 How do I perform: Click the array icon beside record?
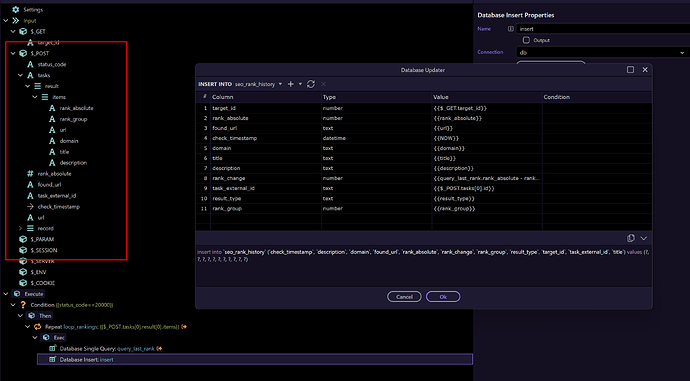tap(30, 228)
